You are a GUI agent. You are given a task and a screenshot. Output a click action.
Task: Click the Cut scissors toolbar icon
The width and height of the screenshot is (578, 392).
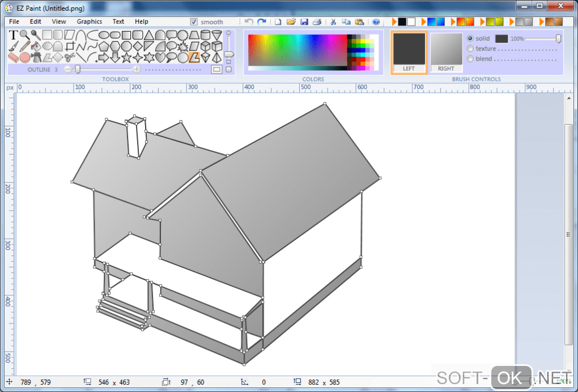[x=333, y=22]
